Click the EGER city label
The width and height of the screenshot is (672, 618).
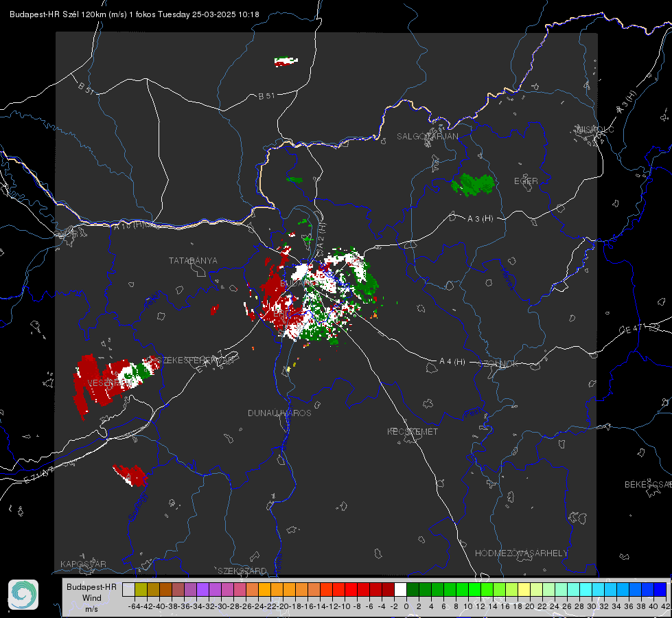tap(526, 181)
